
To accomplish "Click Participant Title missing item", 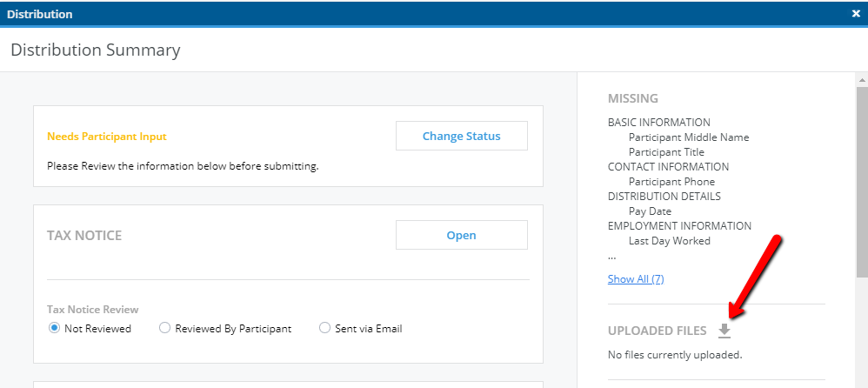I will [666, 152].
